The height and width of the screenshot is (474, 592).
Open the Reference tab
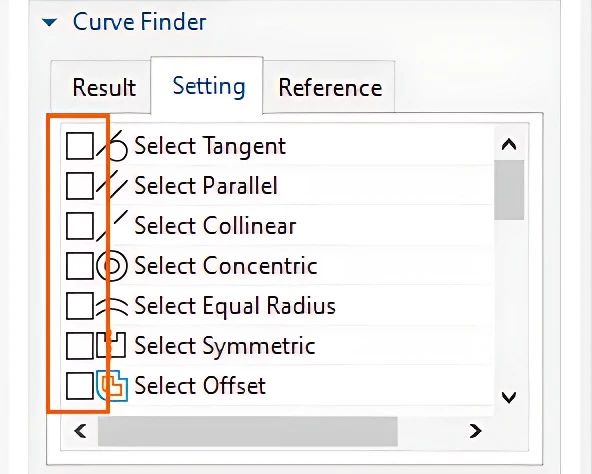click(330, 87)
